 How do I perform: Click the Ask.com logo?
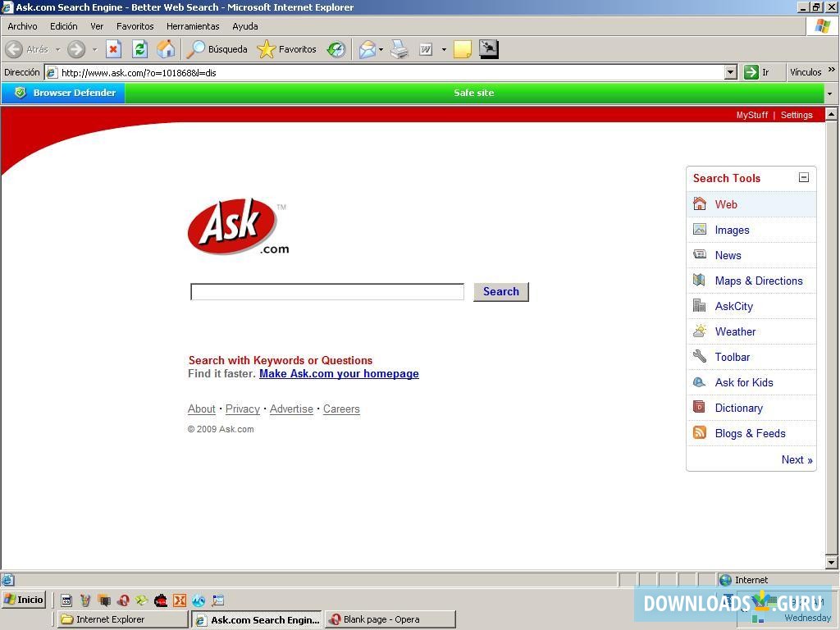pos(238,226)
